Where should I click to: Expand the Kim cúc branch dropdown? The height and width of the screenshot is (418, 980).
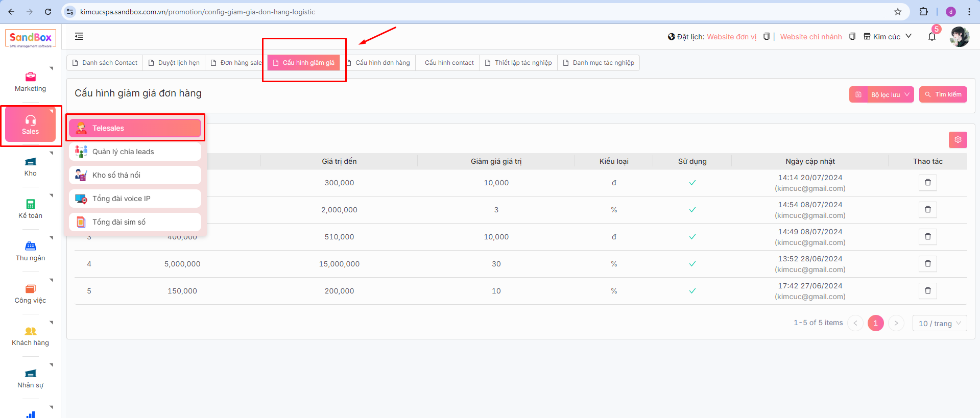(888, 37)
